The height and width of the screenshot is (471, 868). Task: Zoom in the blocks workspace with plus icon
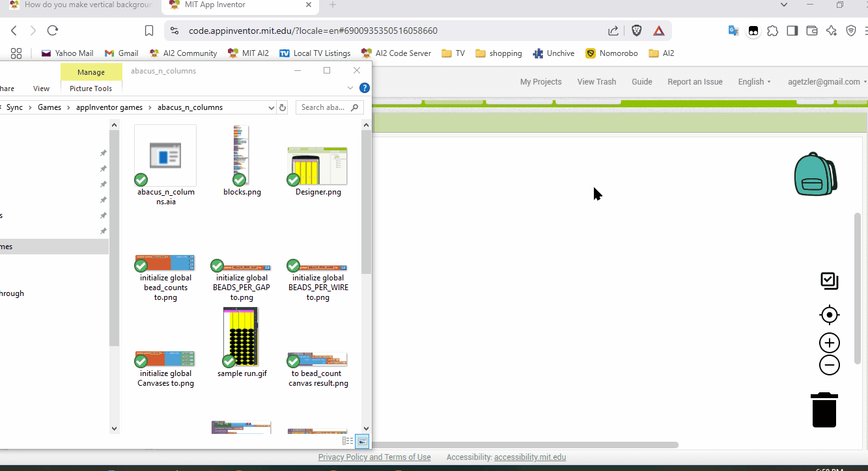point(830,343)
